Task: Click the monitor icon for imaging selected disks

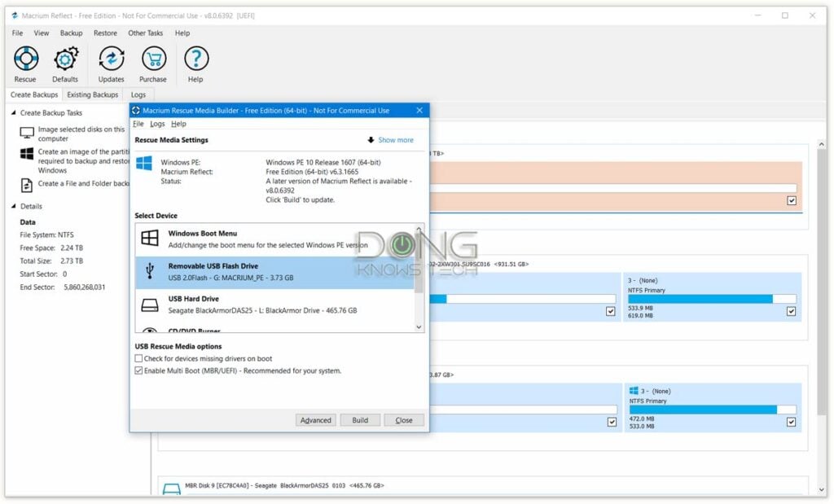Action: [x=27, y=133]
